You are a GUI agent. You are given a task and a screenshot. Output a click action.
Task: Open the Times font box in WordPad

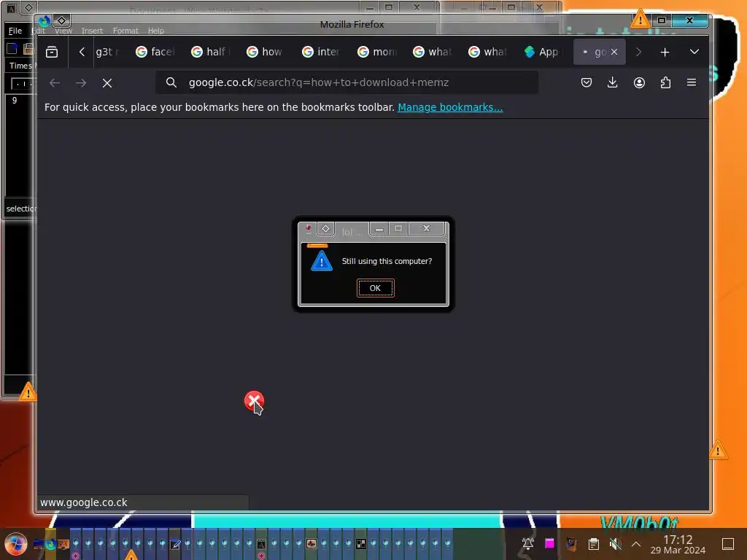[x=20, y=65]
